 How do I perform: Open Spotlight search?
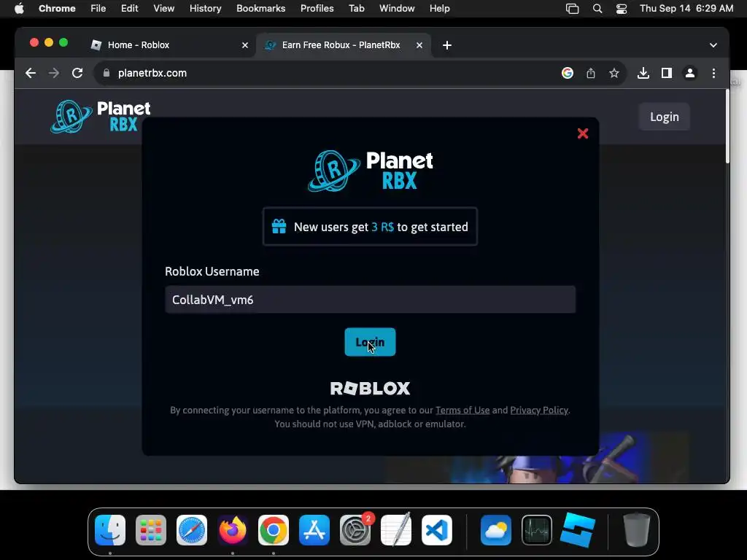[597, 9]
